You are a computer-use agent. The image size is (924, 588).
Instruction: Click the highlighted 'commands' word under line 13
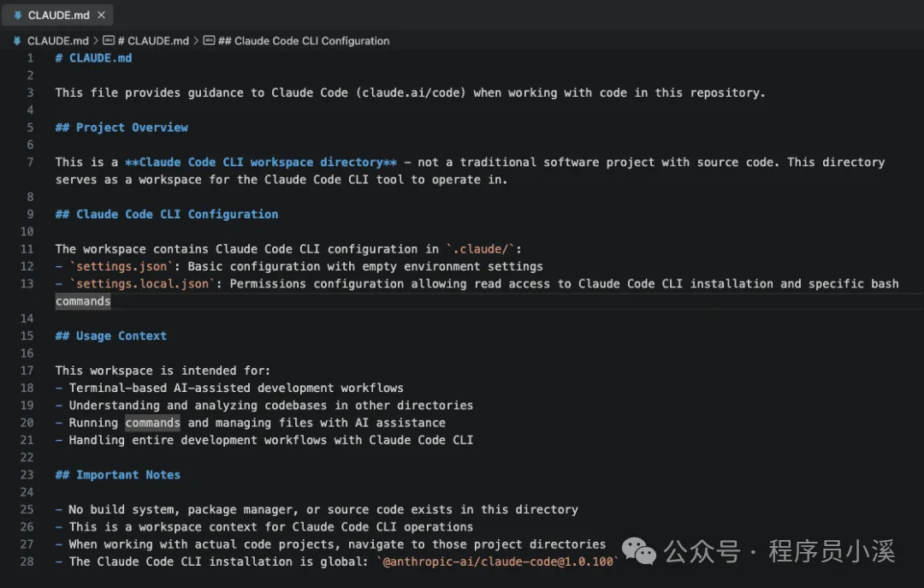coord(83,301)
